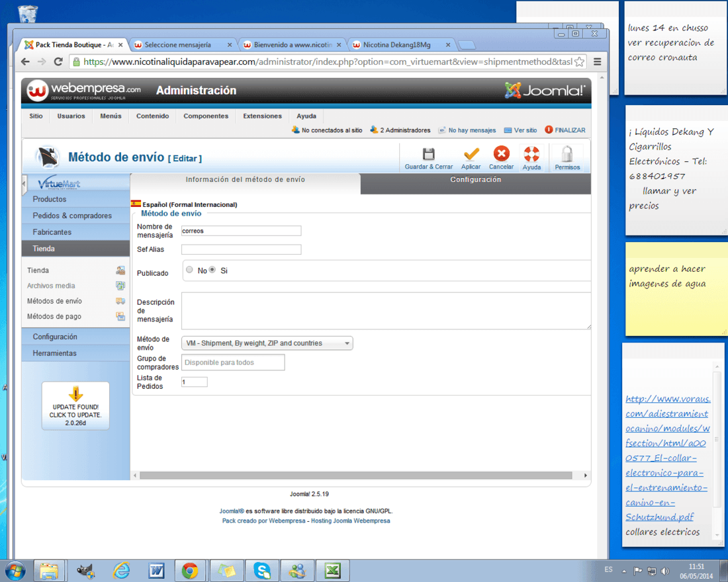Open the Componentes menu
Screen dimensions: 728x582
[x=206, y=116]
